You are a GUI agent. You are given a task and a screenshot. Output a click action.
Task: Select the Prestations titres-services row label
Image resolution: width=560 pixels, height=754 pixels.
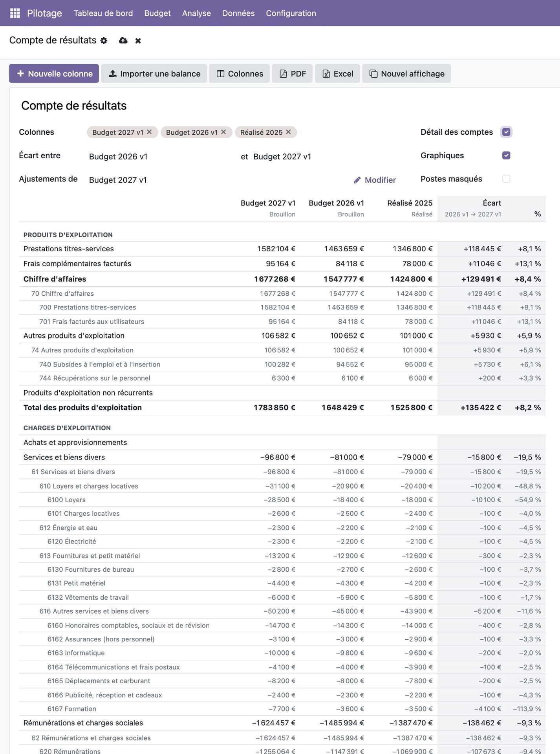(x=69, y=249)
